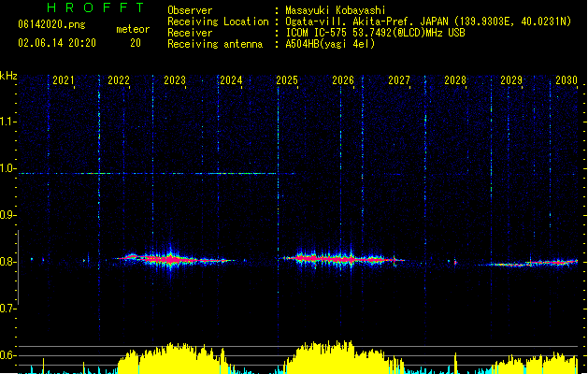The height and width of the screenshot is (374, 588).
Task: Click the 0.9 kHz axis label
Action: [7, 215]
